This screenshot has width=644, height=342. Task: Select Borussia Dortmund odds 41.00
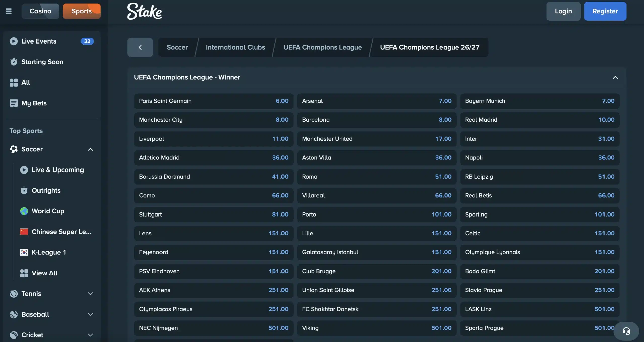tap(214, 177)
